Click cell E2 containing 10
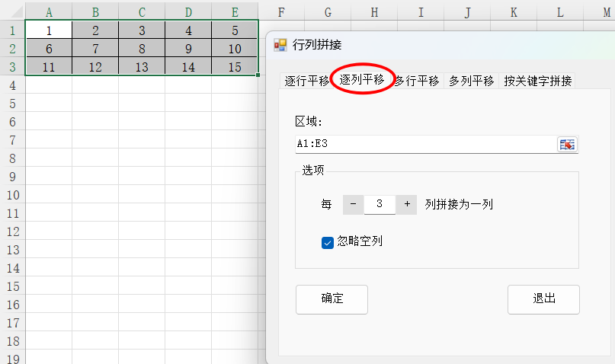615x364 pixels. pos(235,49)
